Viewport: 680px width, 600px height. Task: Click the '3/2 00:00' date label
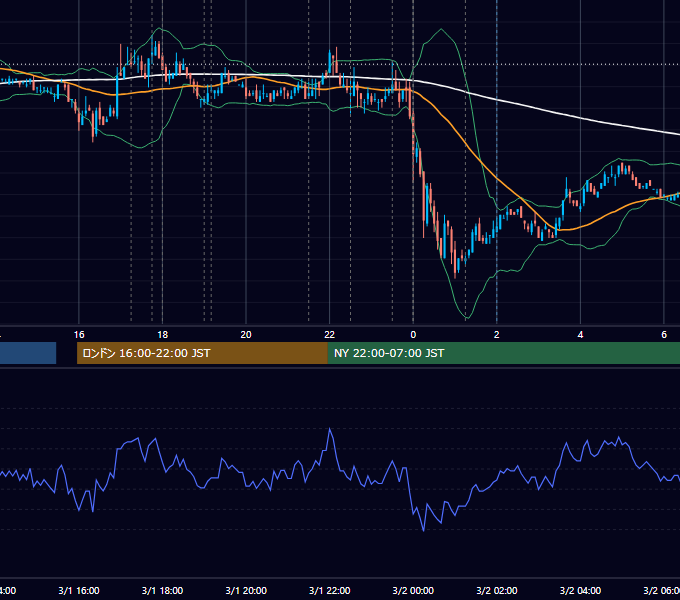(413, 590)
